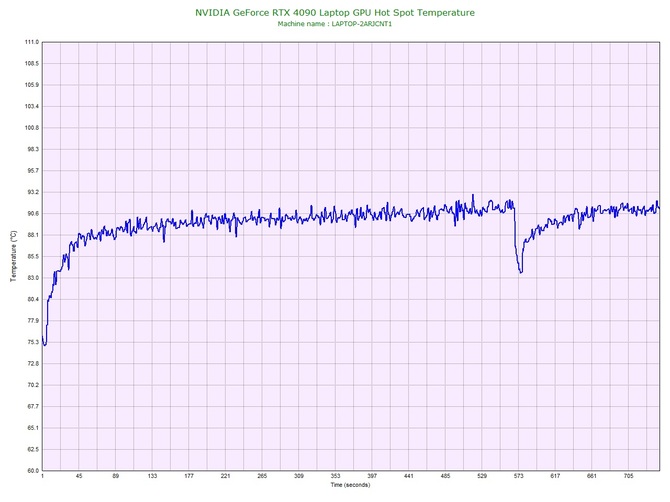Click the 103.4 y-axis value
This screenshot has width=670, height=502.
[x=32, y=106]
